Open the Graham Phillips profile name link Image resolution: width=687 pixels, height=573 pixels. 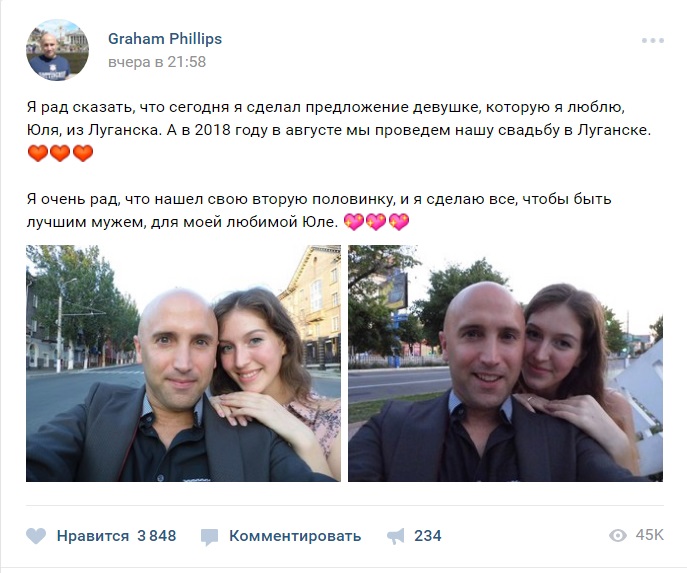point(165,39)
